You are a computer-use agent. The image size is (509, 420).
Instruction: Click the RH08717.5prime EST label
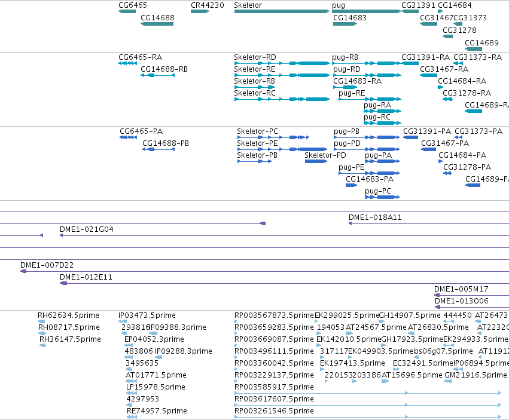click(69, 327)
